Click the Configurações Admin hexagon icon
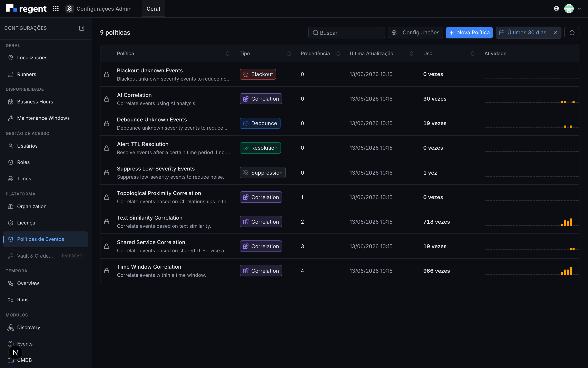Screen dimensions: 588x368 coord(69,9)
